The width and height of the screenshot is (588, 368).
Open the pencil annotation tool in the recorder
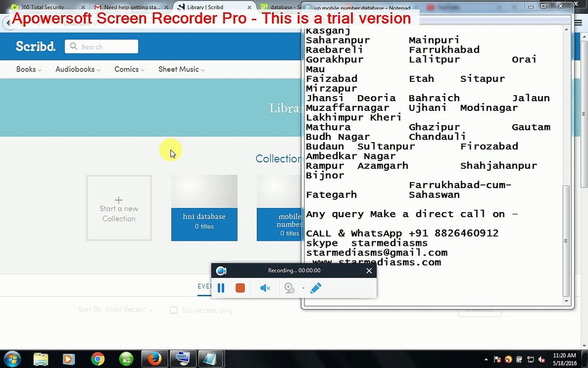(316, 288)
